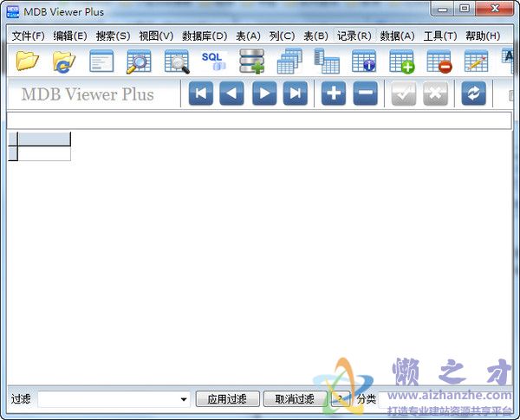Screen dimensions: 520x420
Task: Cancel edit with the X button
Action: point(435,94)
